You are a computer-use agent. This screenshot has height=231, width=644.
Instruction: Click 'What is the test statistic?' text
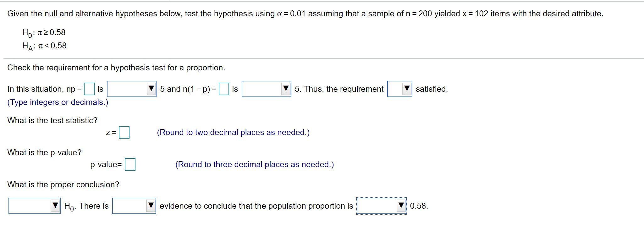pos(52,121)
